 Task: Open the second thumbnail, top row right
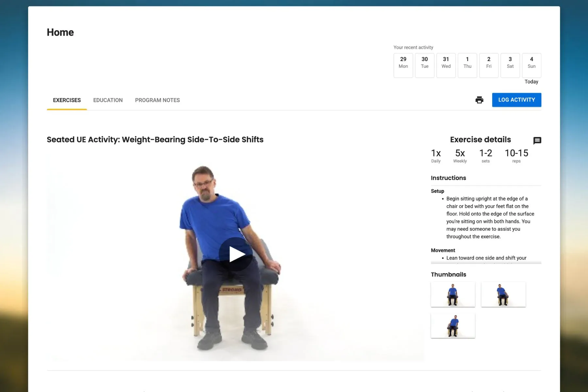503,294
